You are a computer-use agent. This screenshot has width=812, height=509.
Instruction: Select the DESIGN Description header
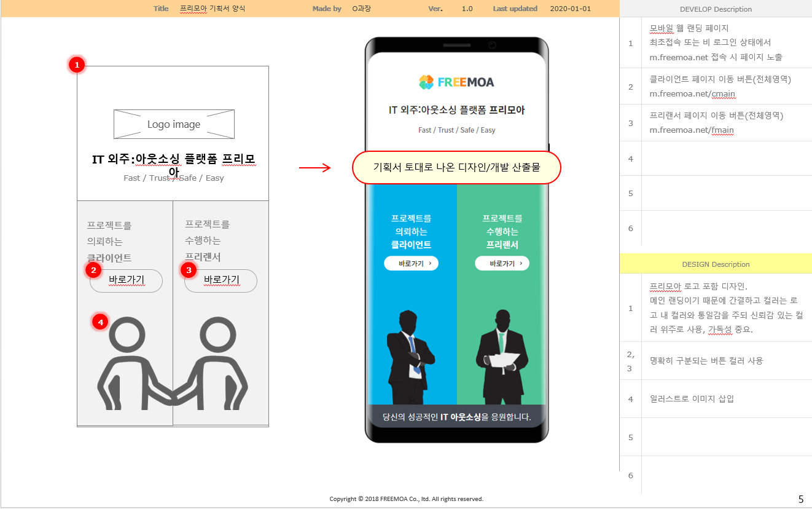pyautogui.click(x=716, y=264)
